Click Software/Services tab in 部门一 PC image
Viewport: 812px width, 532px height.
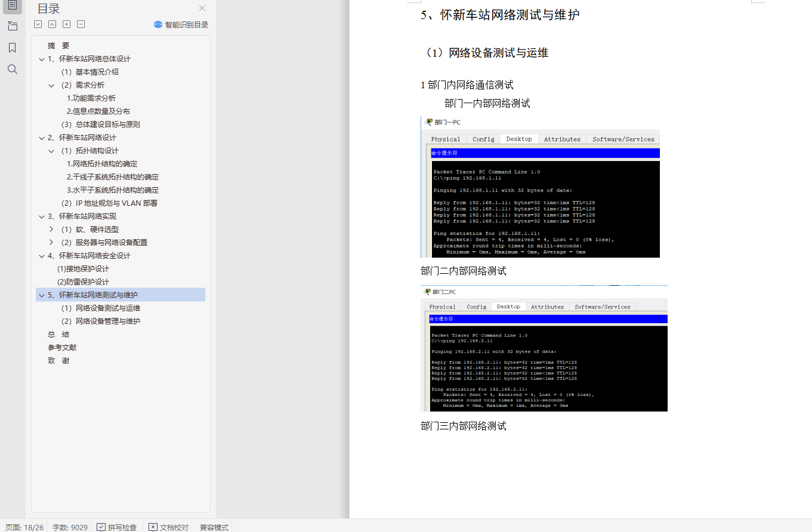click(623, 139)
